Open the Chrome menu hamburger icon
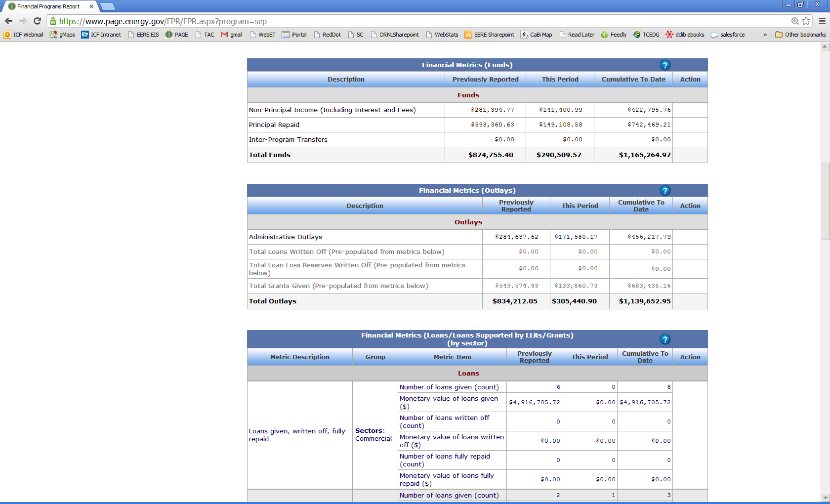The image size is (830, 504). (x=822, y=21)
